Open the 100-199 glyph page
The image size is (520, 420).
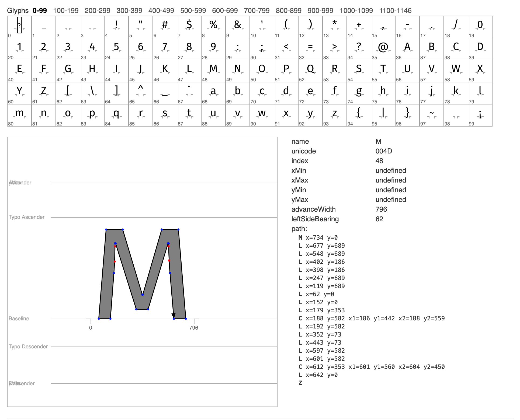[x=66, y=10]
